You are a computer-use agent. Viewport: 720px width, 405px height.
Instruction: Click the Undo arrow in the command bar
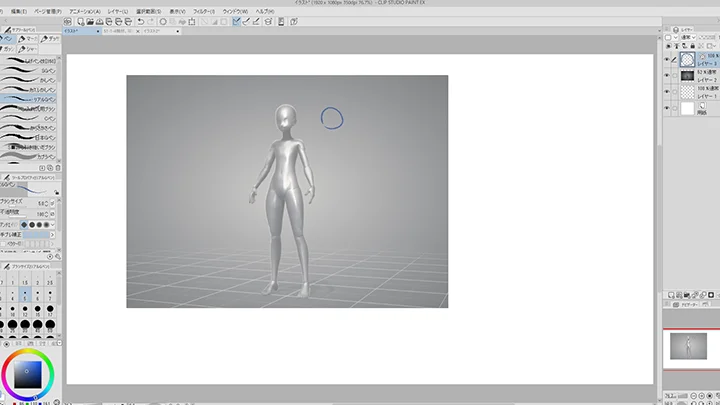point(139,20)
